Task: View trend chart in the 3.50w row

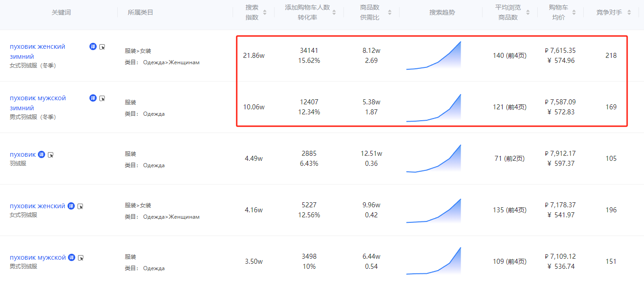Action: coord(434,261)
